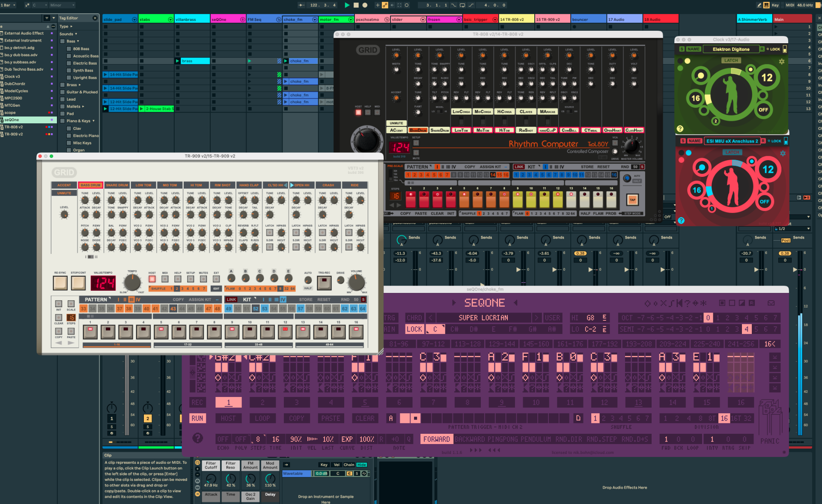
Task: Click the TR-909 CLEAR button icon
Action: tap(59, 318)
